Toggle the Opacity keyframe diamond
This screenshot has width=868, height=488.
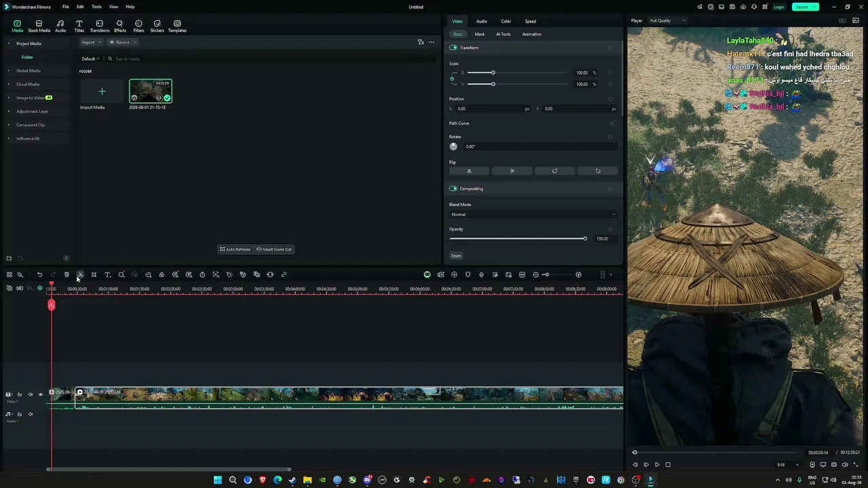coord(610,229)
